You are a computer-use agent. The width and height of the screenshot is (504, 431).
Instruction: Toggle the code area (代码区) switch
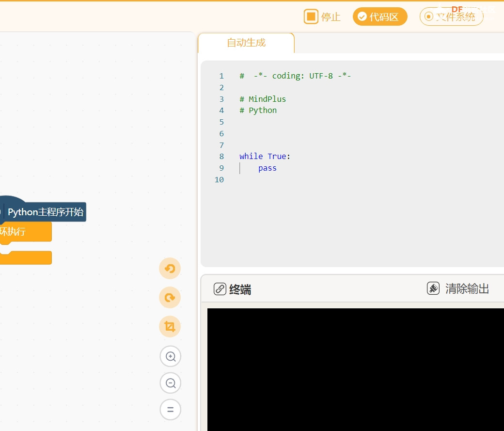click(379, 16)
